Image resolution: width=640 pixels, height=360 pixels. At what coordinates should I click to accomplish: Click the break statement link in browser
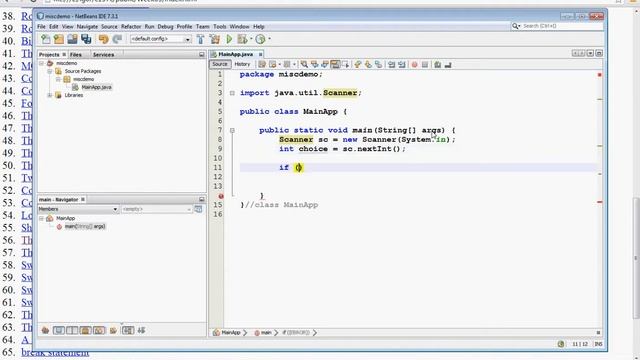pos(55,352)
